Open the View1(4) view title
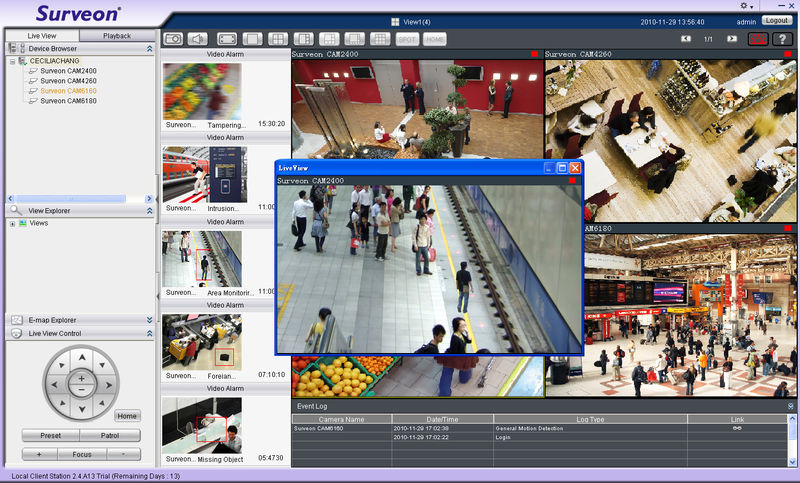This screenshot has height=483, width=800. tap(411, 22)
